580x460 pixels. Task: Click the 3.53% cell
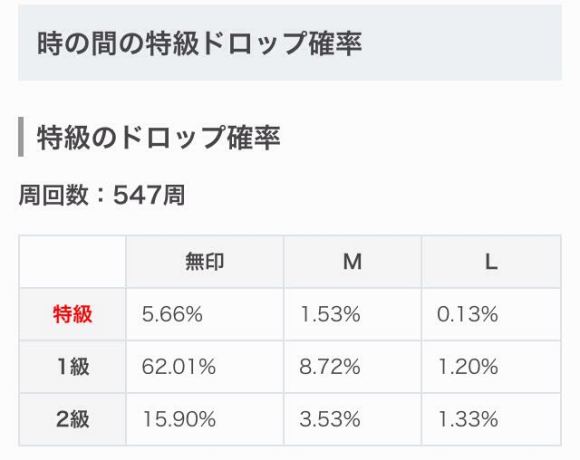pos(353,419)
